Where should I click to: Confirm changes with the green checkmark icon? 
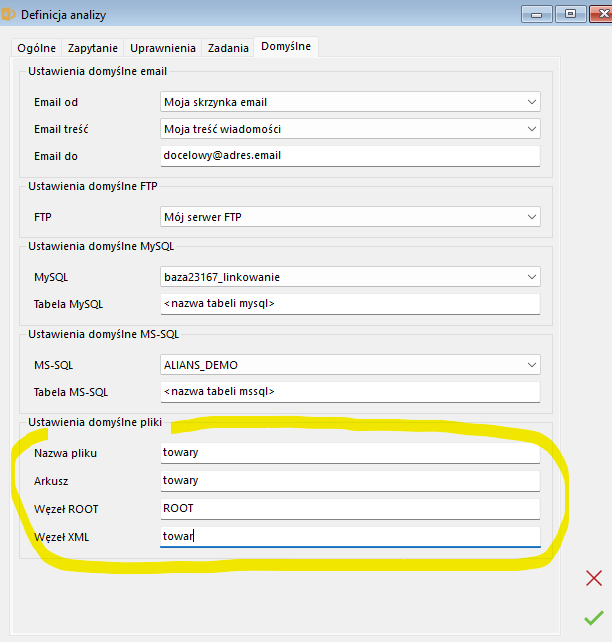click(x=594, y=617)
